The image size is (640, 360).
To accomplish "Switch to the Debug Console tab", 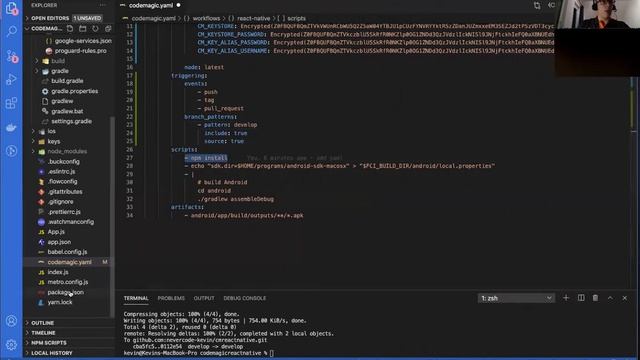I will [x=244, y=298].
